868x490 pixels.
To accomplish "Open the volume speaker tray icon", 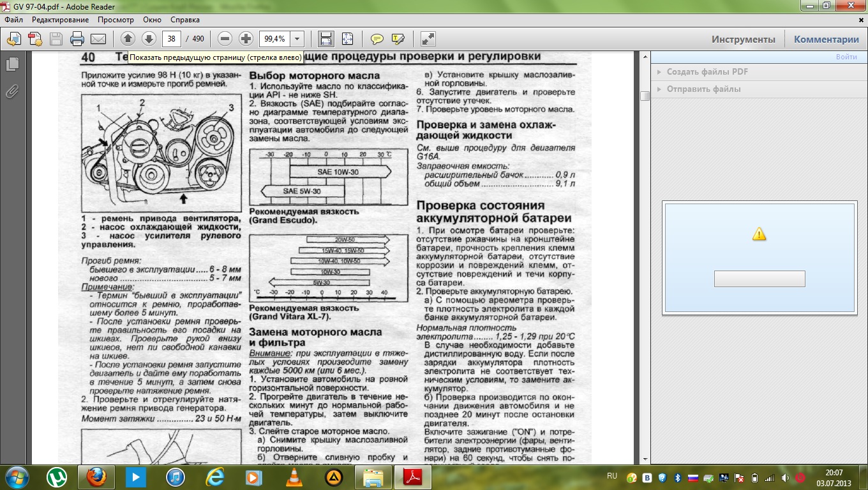I will (785, 477).
